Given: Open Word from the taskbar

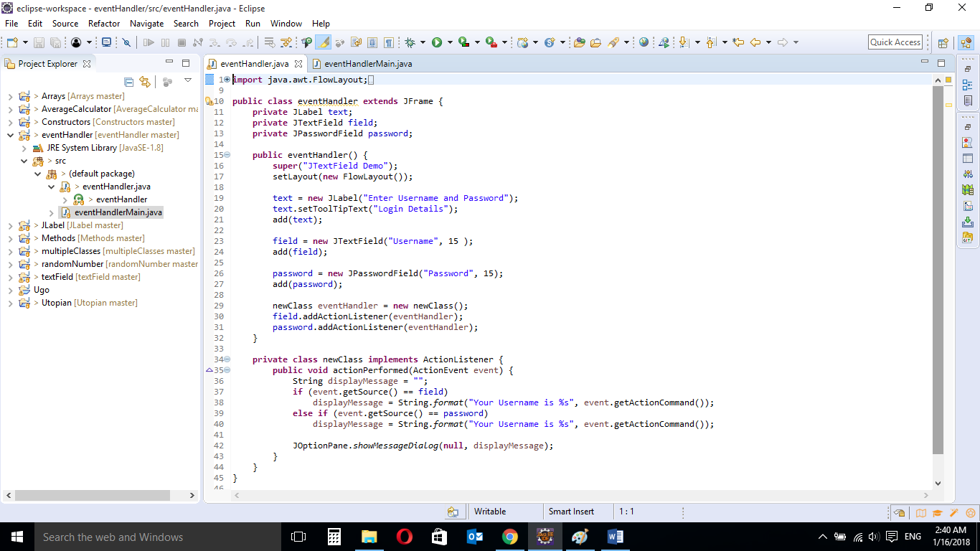Looking at the screenshot, I should pyautogui.click(x=616, y=537).
